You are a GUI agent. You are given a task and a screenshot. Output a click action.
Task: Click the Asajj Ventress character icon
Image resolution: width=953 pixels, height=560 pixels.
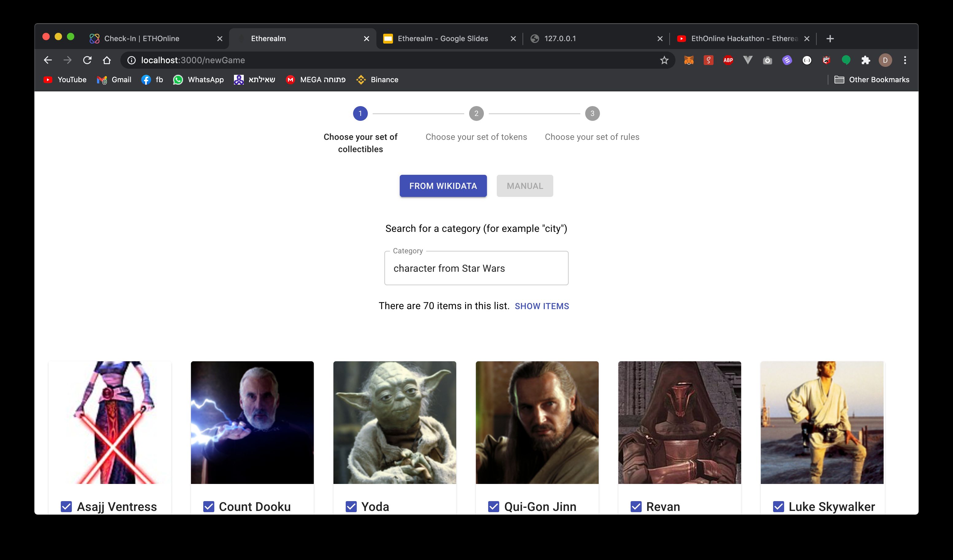point(109,423)
